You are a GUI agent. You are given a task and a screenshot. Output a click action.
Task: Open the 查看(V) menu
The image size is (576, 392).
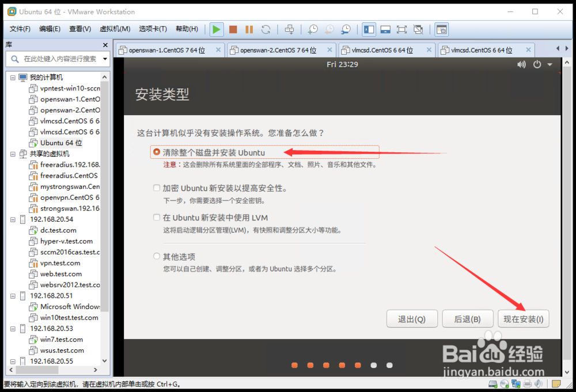80,29
